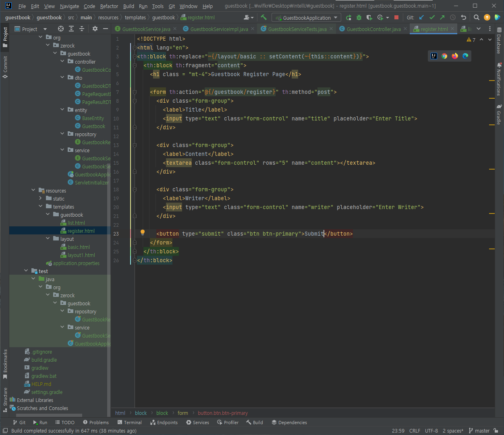This screenshot has width=504, height=435.
Task: Close the register.html editor tab
Action: click(x=452, y=29)
